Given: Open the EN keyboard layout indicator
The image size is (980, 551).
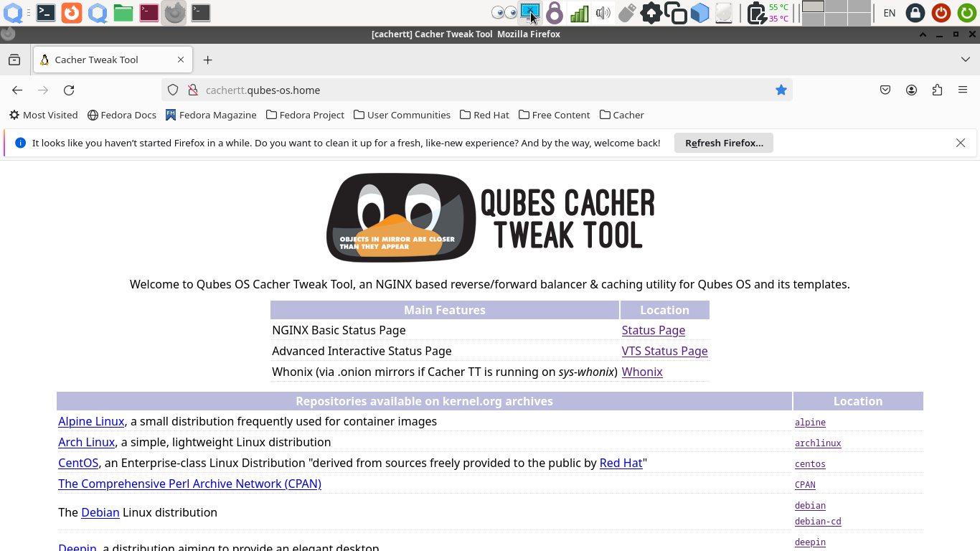Looking at the screenshot, I should [x=890, y=12].
